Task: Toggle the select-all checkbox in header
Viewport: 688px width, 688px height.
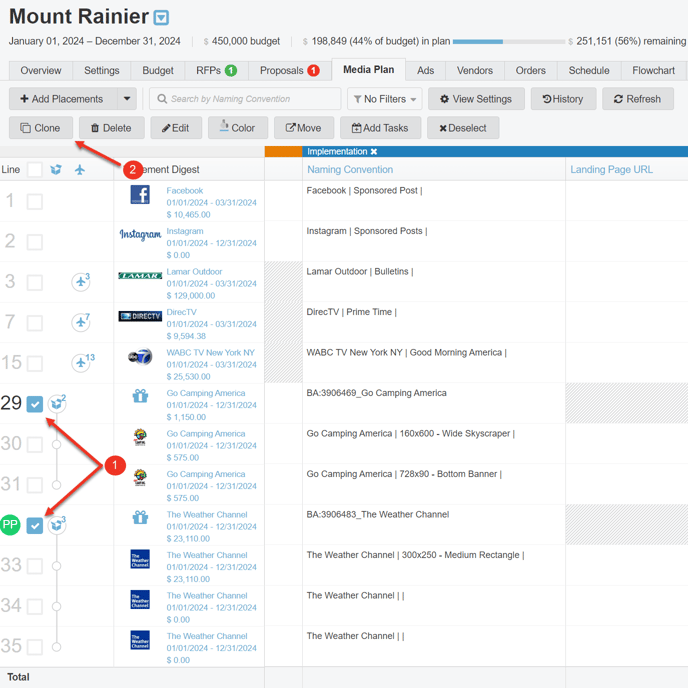Action: click(x=35, y=169)
